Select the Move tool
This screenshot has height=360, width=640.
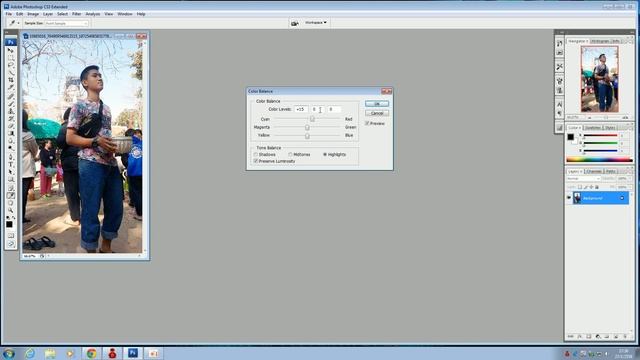point(11,50)
